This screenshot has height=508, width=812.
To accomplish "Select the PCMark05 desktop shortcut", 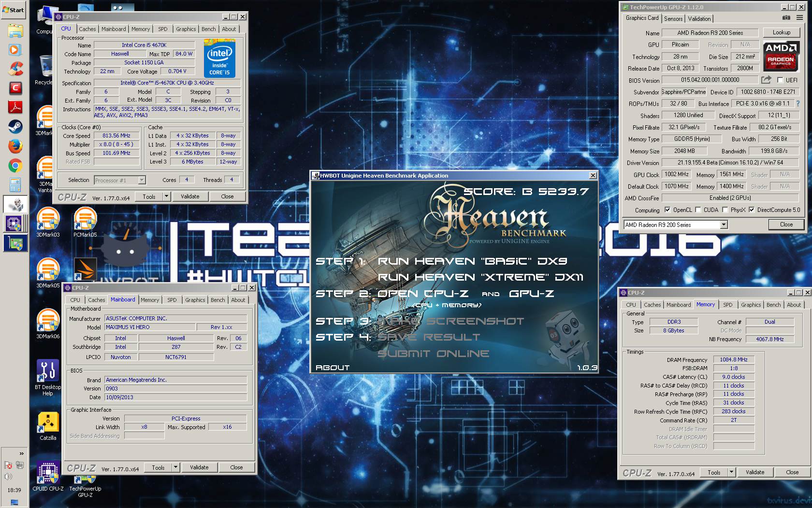I will [x=85, y=222].
